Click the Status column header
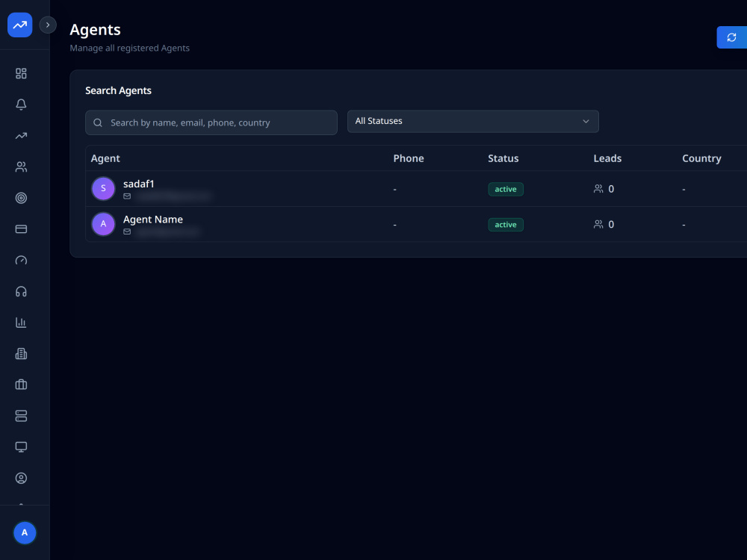 click(x=503, y=158)
